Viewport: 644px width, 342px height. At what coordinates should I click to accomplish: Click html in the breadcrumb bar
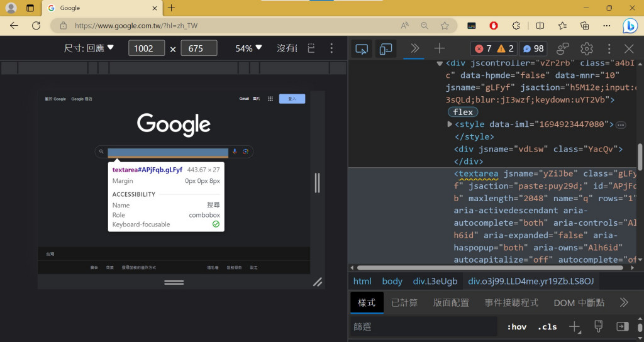click(362, 281)
